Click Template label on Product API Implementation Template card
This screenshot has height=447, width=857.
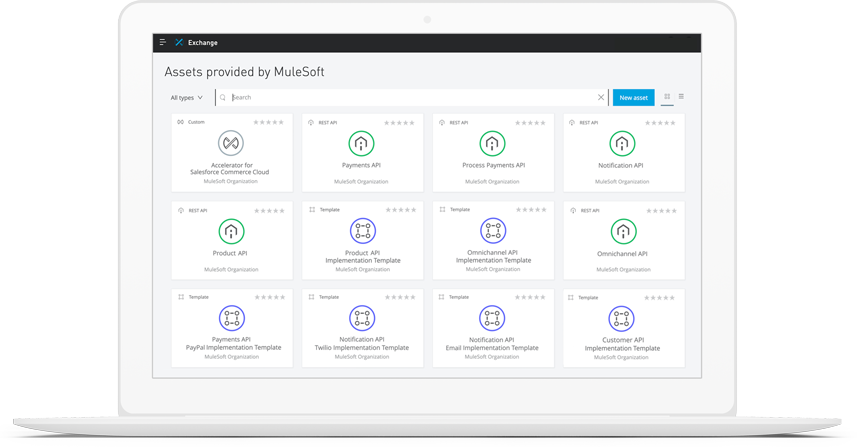tap(330, 210)
